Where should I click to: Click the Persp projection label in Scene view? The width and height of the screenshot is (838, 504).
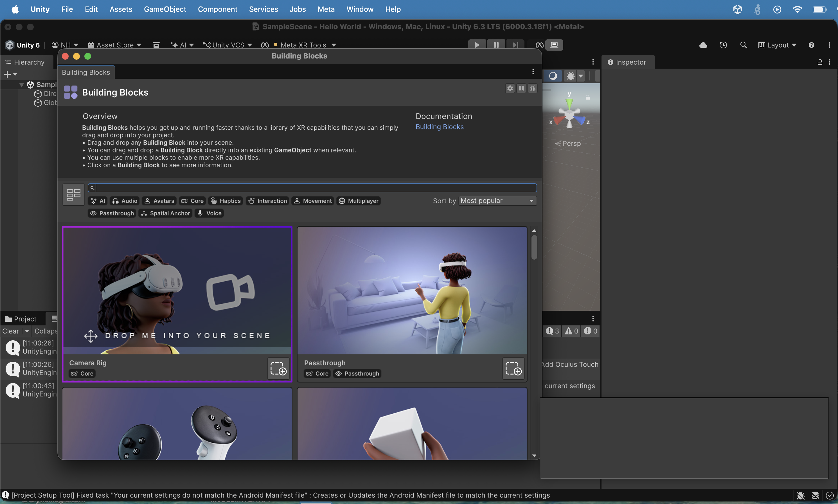click(568, 144)
